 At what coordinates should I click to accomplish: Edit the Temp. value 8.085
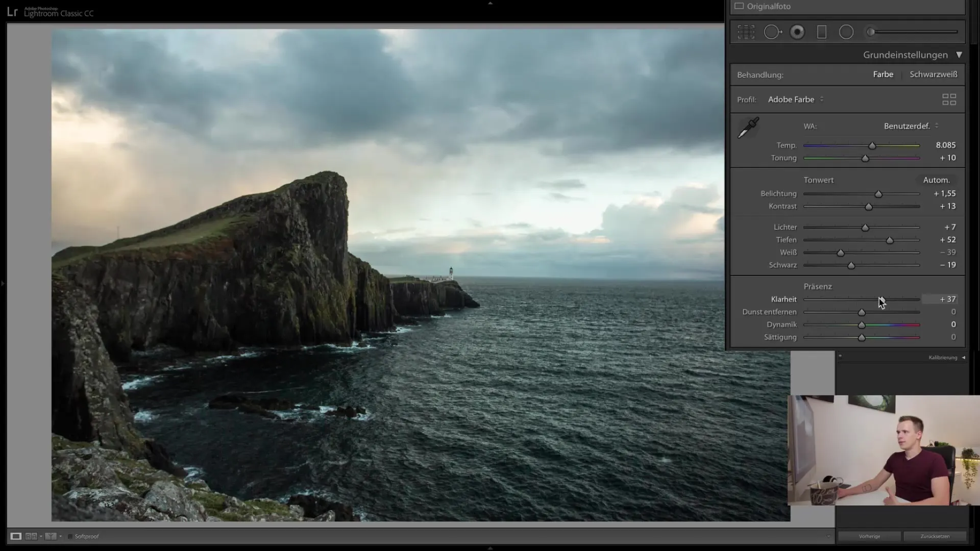(x=945, y=145)
